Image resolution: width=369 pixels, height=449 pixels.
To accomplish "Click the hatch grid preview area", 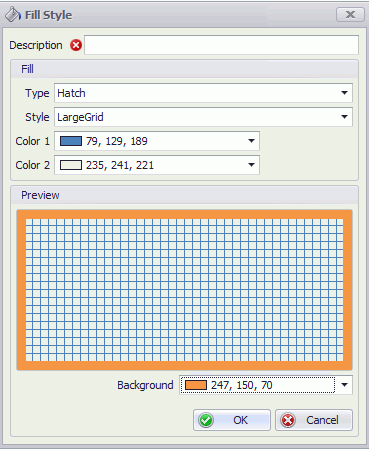I will tap(184, 290).
